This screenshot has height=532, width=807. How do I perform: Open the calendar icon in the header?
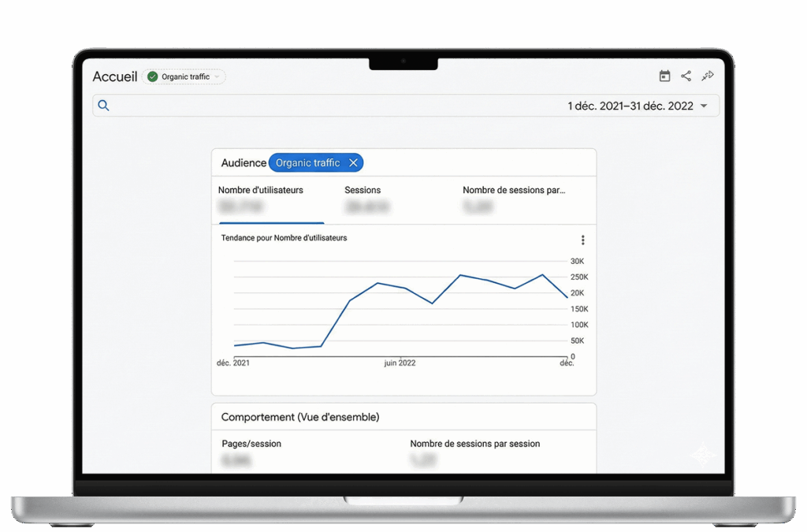pyautogui.click(x=664, y=76)
